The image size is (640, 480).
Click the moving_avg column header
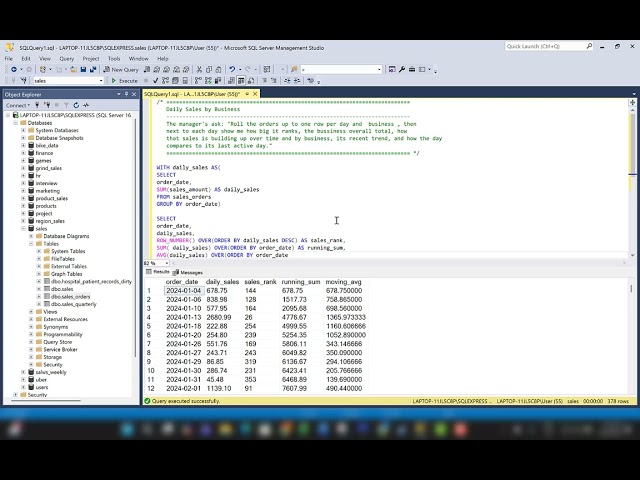click(x=343, y=282)
